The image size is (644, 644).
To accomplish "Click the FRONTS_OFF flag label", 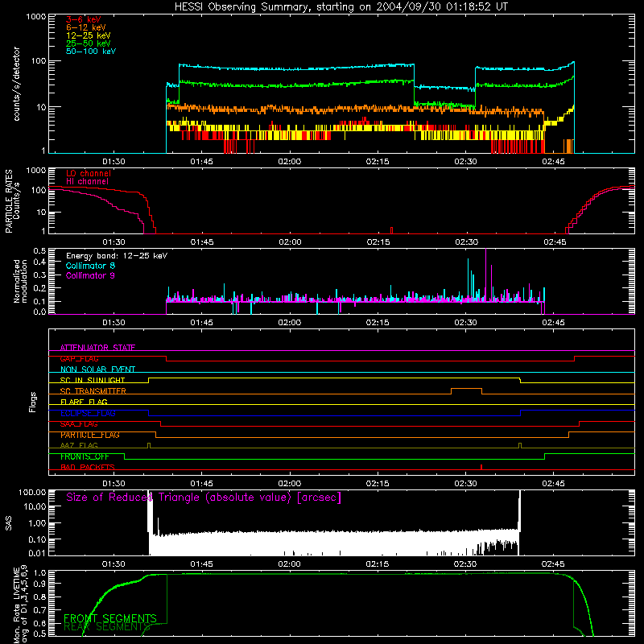I will (85, 456).
